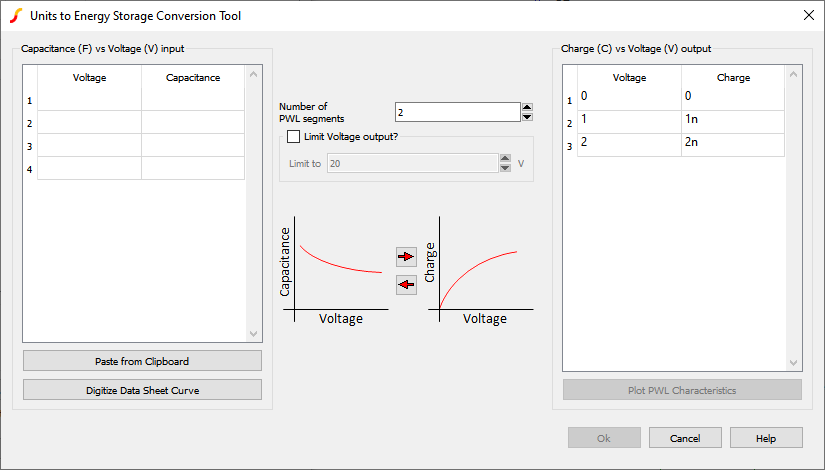The image size is (825, 470).
Task: Select row 2 Capacitance cell in input table
Action: 193,123
